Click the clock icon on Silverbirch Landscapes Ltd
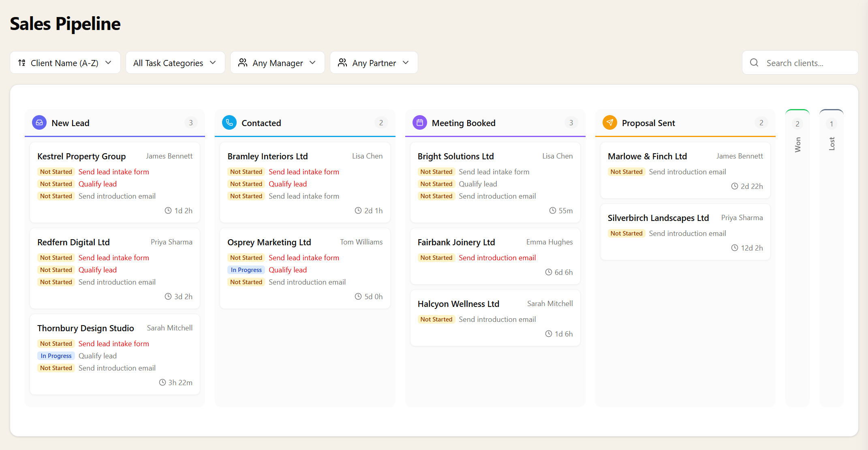This screenshot has height=450, width=868. pos(735,248)
